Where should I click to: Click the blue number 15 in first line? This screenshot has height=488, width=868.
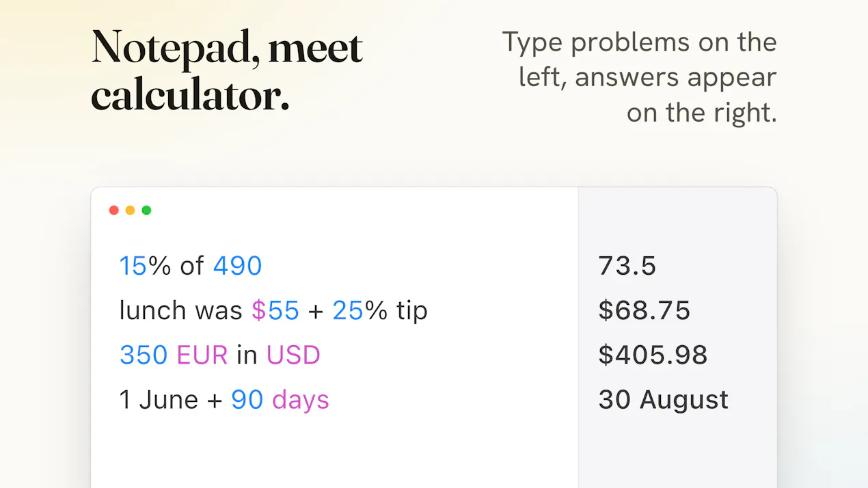133,266
